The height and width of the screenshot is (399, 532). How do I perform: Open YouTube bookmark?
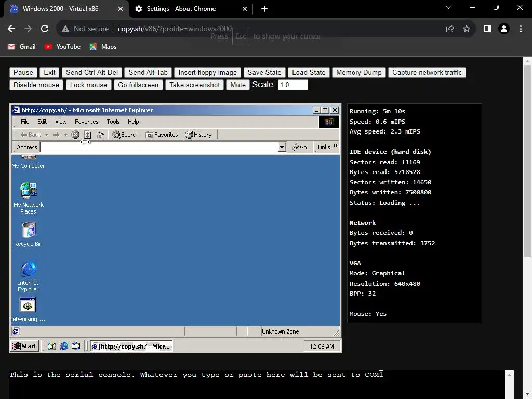tap(62, 47)
